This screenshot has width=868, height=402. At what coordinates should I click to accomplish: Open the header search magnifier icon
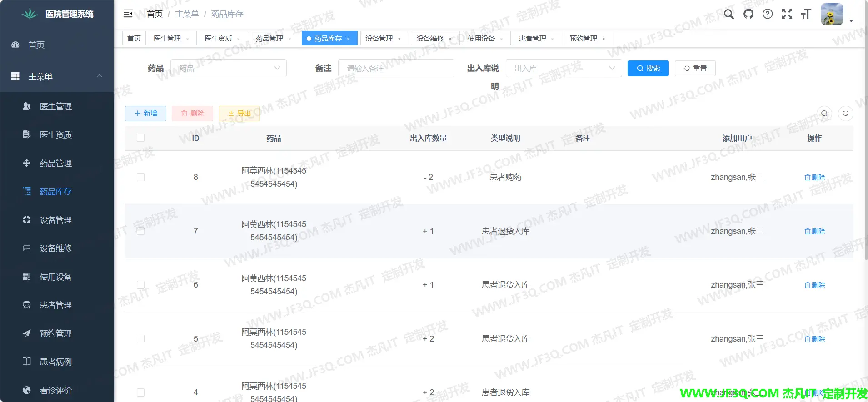click(x=728, y=14)
